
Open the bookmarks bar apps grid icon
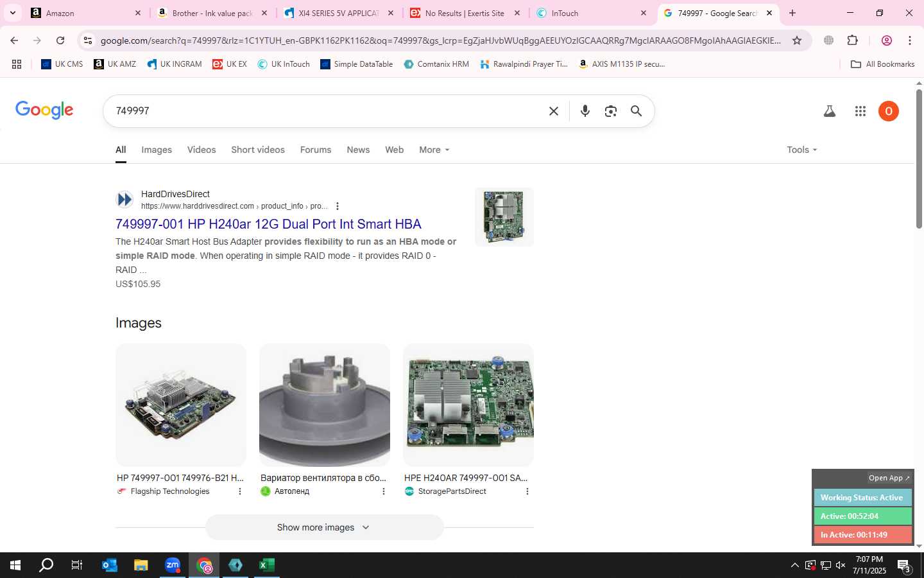pyautogui.click(x=17, y=64)
